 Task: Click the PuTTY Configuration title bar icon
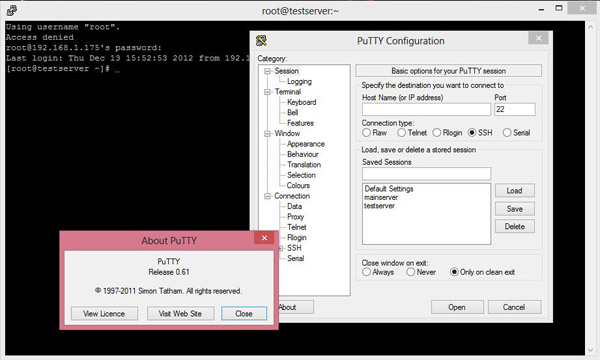point(261,40)
